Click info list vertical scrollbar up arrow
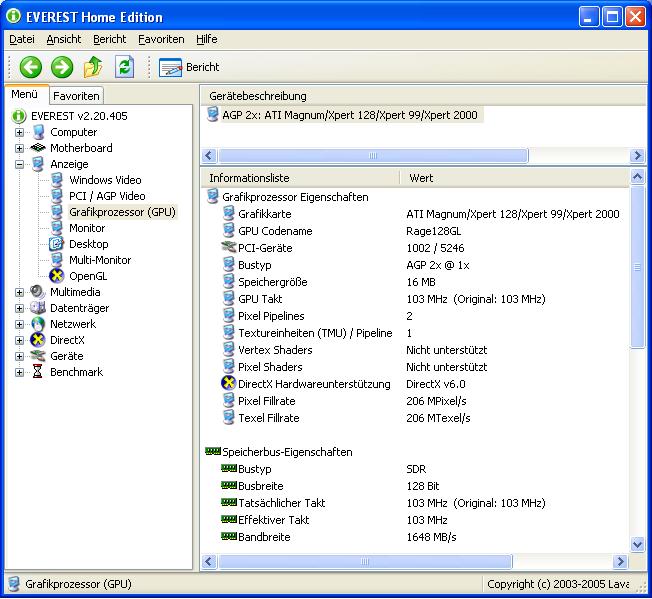652x599 pixels. (x=637, y=177)
